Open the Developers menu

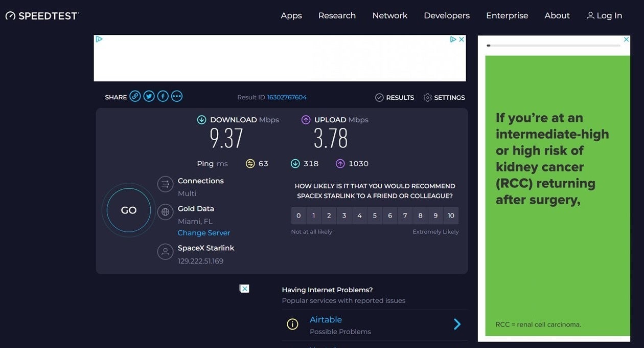(447, 16)
